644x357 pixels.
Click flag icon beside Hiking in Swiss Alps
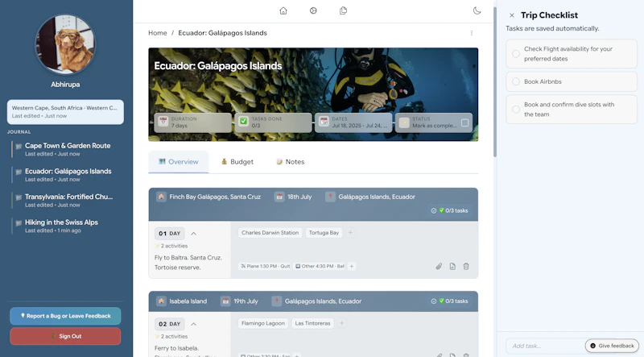coord(19,223)
